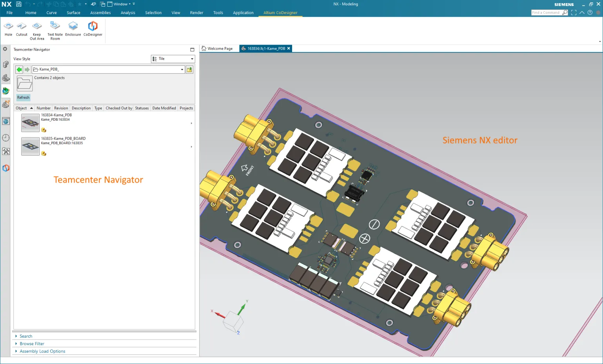Viewport: 603px width, 364px height.
Task: Click the Hole tool in the ribbon
Action: click(x=8, y=29)
